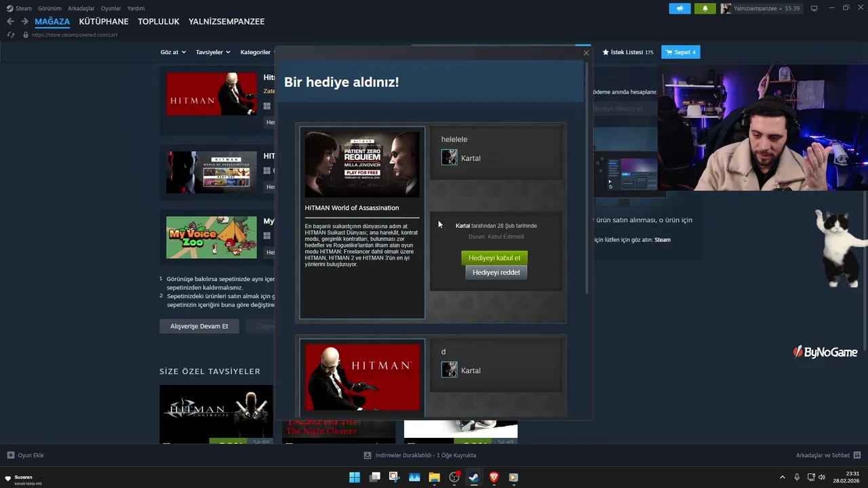Open File Explorer from the taskbar
The image size is (868, 488).
tap(434, 477)
